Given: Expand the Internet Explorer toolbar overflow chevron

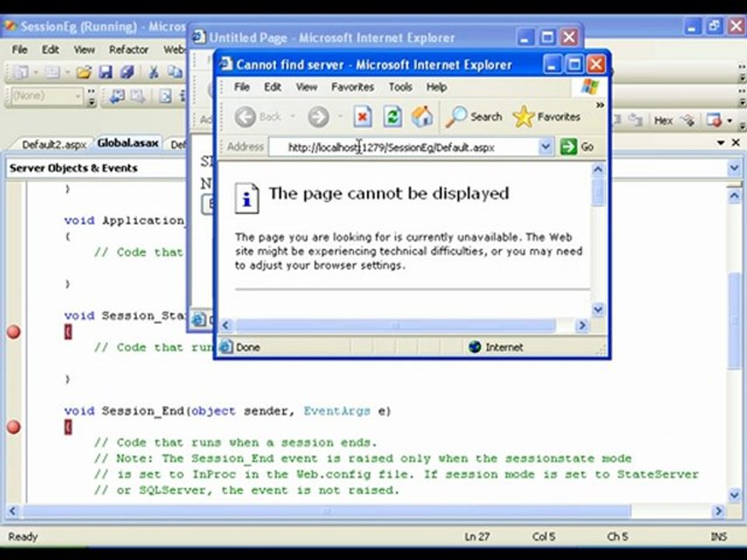Looking at the screenshot, I should click(600, 105).
